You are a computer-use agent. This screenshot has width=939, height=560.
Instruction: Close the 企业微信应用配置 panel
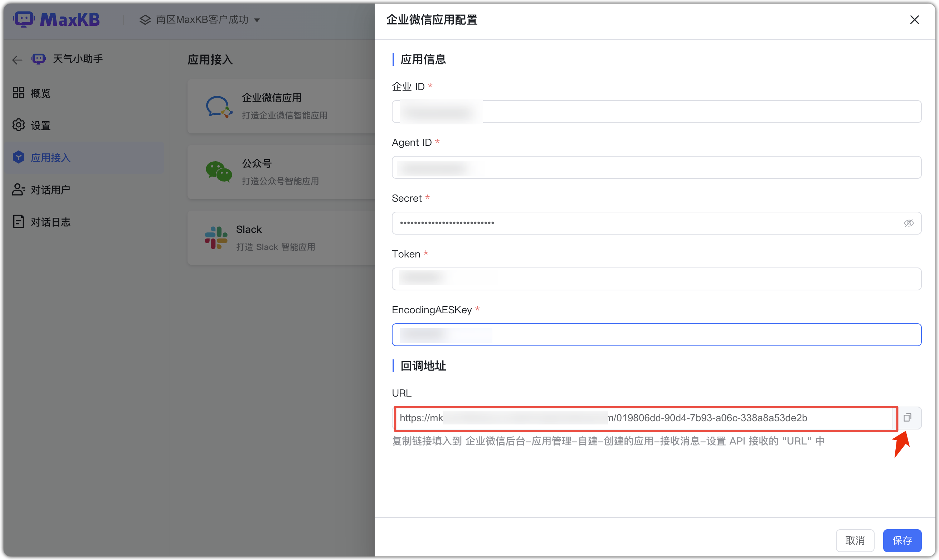click(x=914, y=20)
